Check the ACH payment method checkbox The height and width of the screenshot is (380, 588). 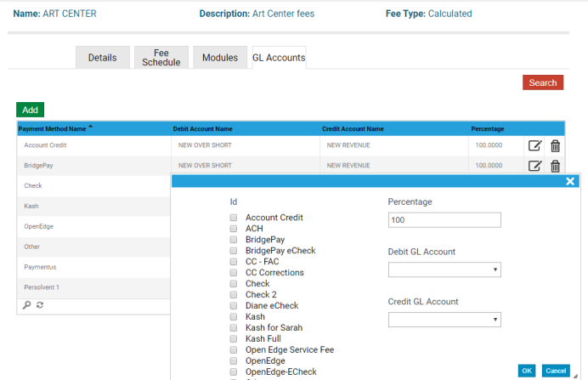point(233,229)
